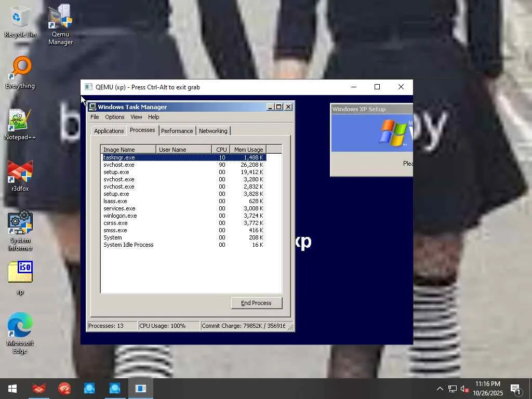Minimize the QEMU (xp) window
The height and width of the screenshot is (399, 532).
353,87
